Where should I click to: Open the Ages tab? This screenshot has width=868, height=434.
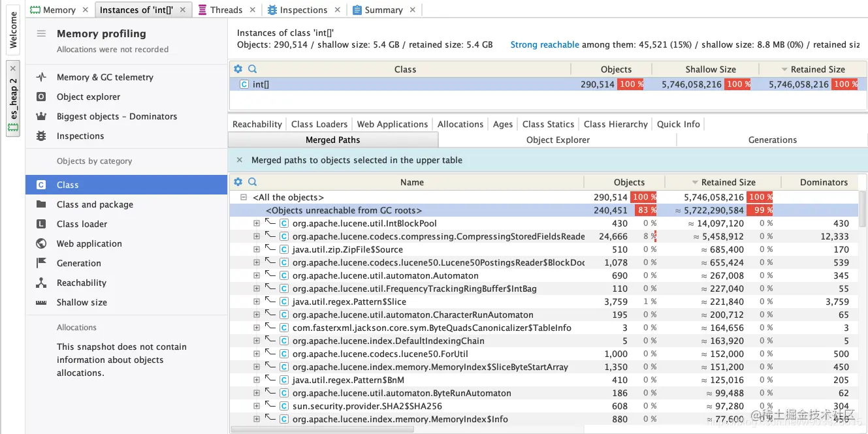click(503, 124)
